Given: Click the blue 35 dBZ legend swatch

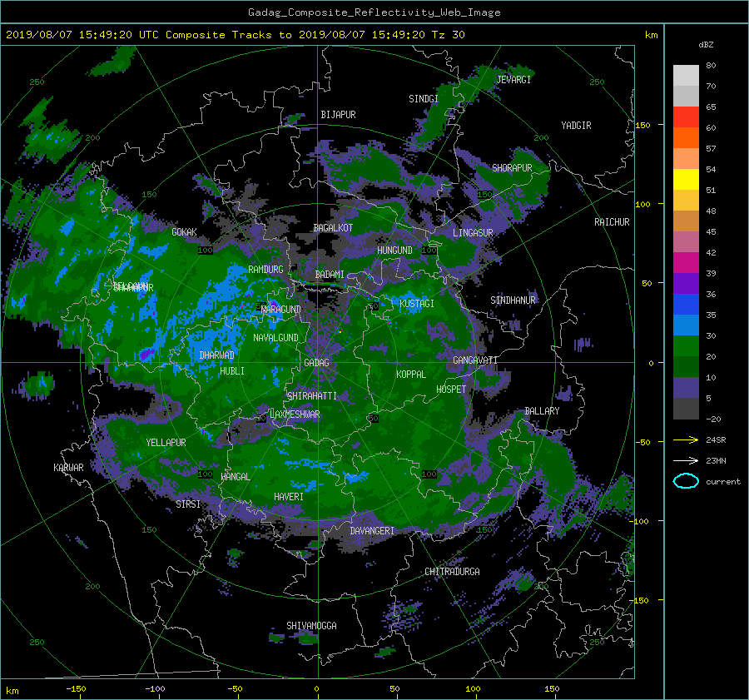Looking at the screenshot, I should point(686,305).
